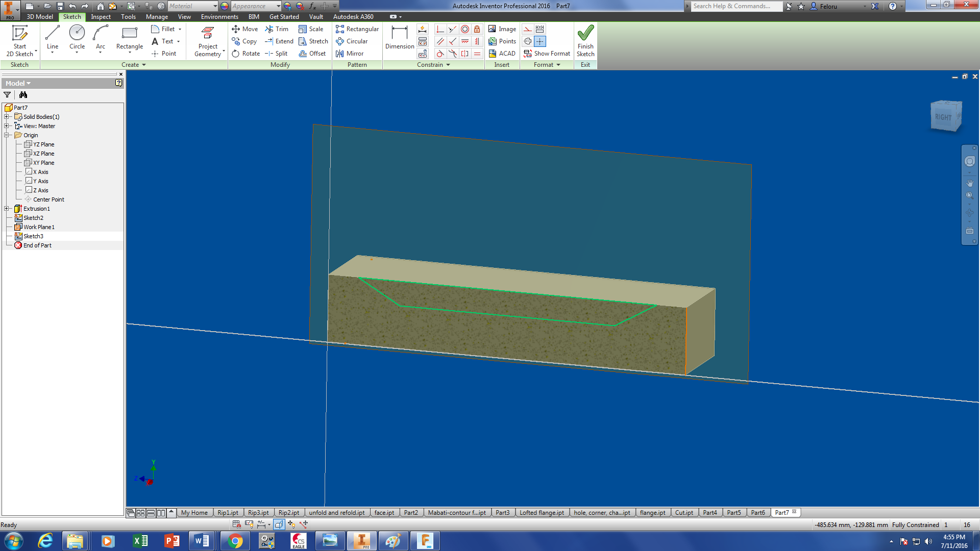Collapse the Origin folder node
Screen dimensions: 980x551
point(7,135)
